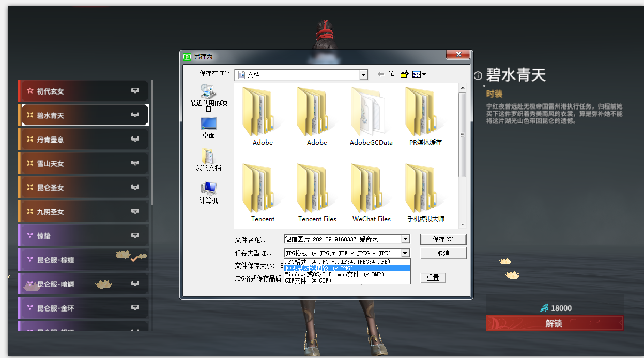The width and height of the screenshot is (644, 358).
Task: Open 我的文档 in the places bar
Action: [x=209, y=160]
